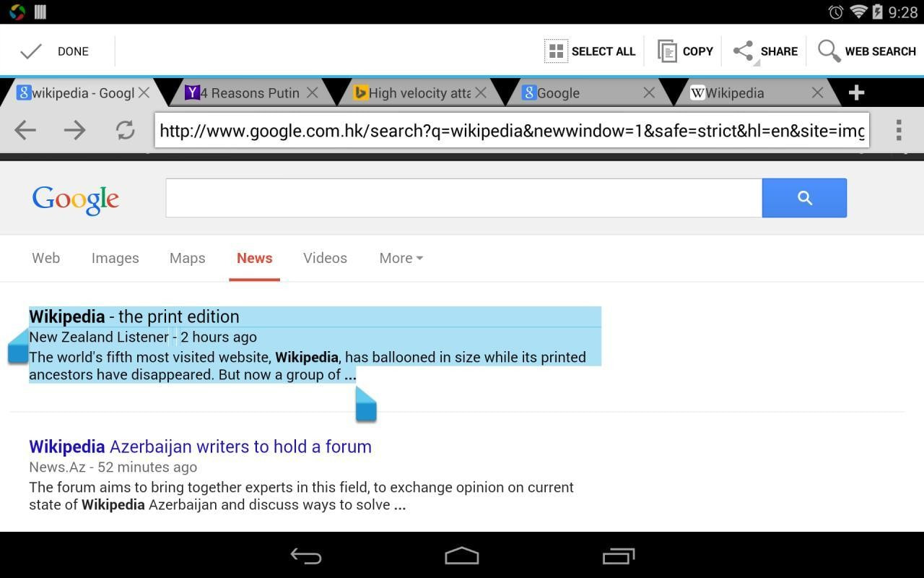Open the browser overflow menu

point(899,130)
